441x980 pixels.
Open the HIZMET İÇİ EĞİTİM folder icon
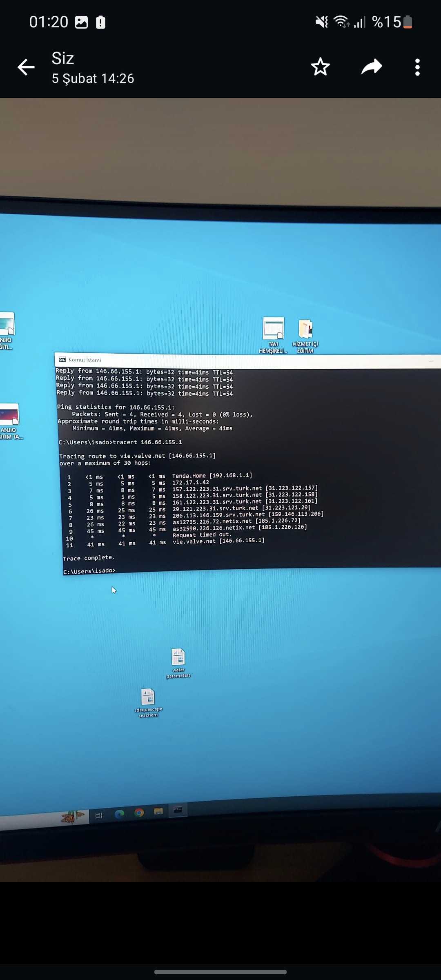(x=305, y=336)
